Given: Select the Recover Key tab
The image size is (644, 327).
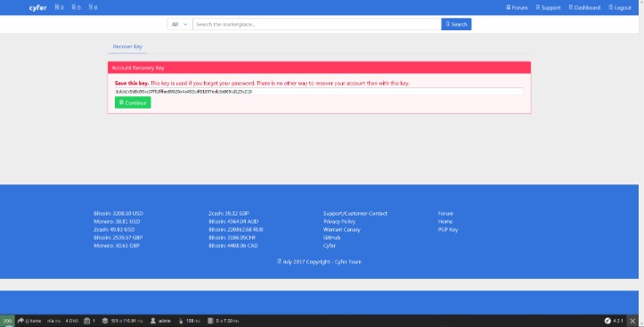Looking at the screenshot, I should [x=127, y=46].
